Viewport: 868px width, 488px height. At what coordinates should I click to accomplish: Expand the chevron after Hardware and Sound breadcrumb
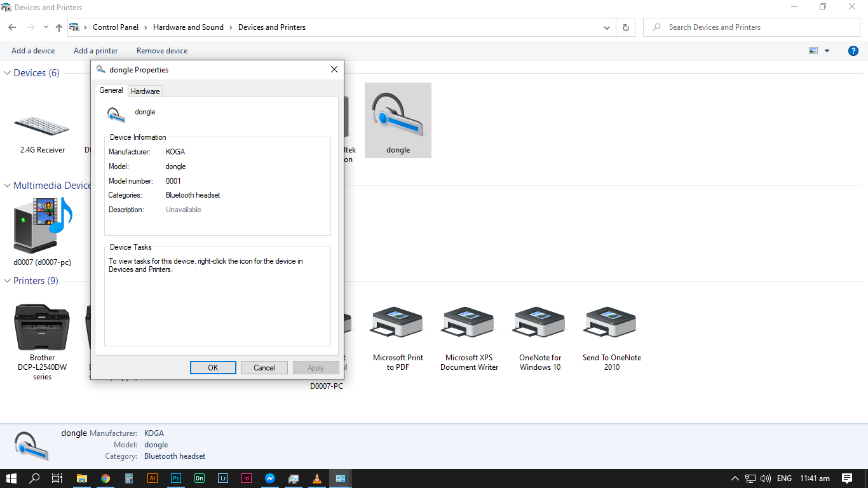tap(231, 27)
